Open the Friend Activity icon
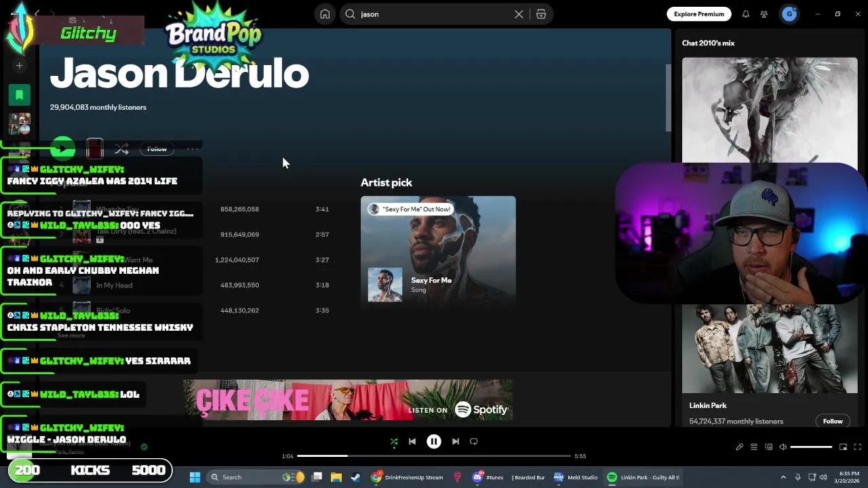868x488 pixels. (764, 14)
